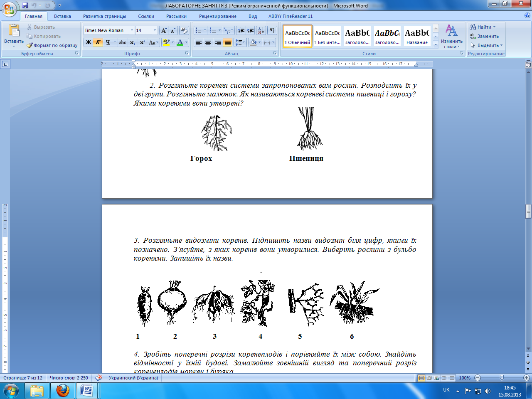Open Изменить стили menu
Image resolution: width=532 pixels, height=399 pixels.
coord(452,37)
